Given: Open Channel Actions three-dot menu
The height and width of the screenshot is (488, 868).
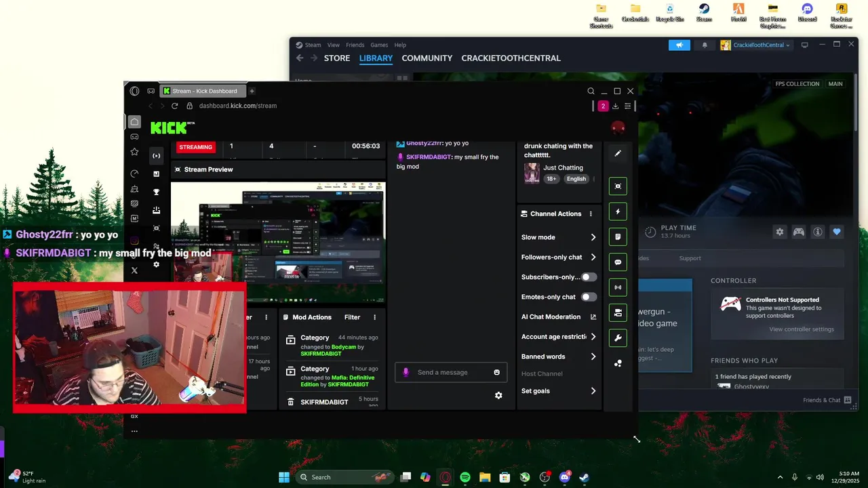Looking at the screenshot, I should 591,213.
